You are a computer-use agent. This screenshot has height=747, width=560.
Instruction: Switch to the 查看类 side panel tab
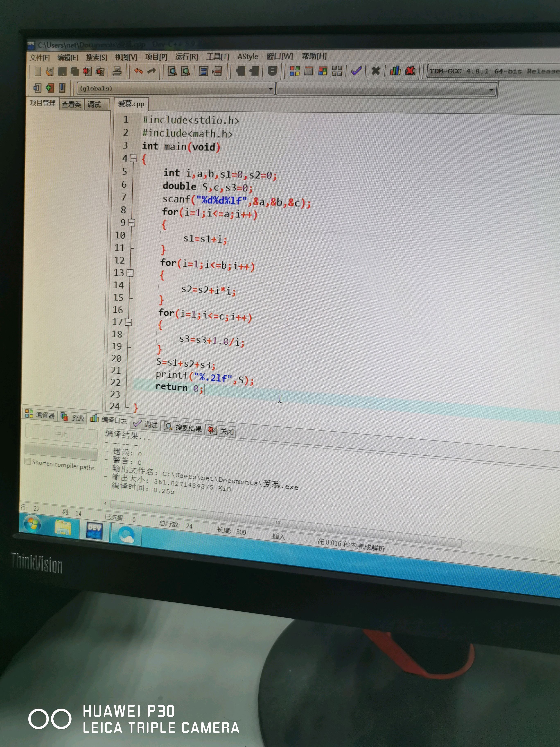coord(71,104)
